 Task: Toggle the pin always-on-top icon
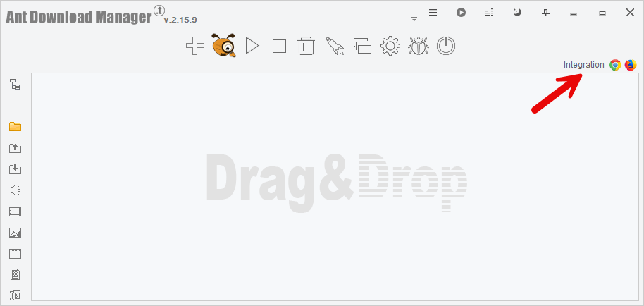pos(545,13)
